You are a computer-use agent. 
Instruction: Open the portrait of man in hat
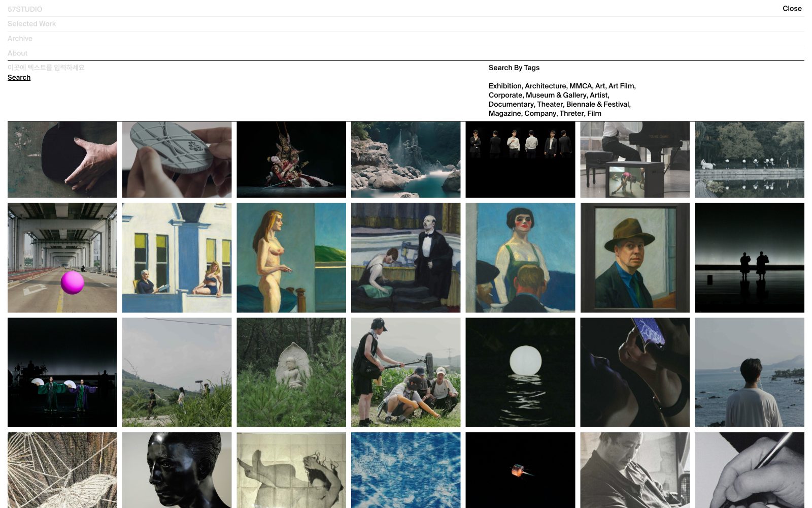[x=635, y=258]
